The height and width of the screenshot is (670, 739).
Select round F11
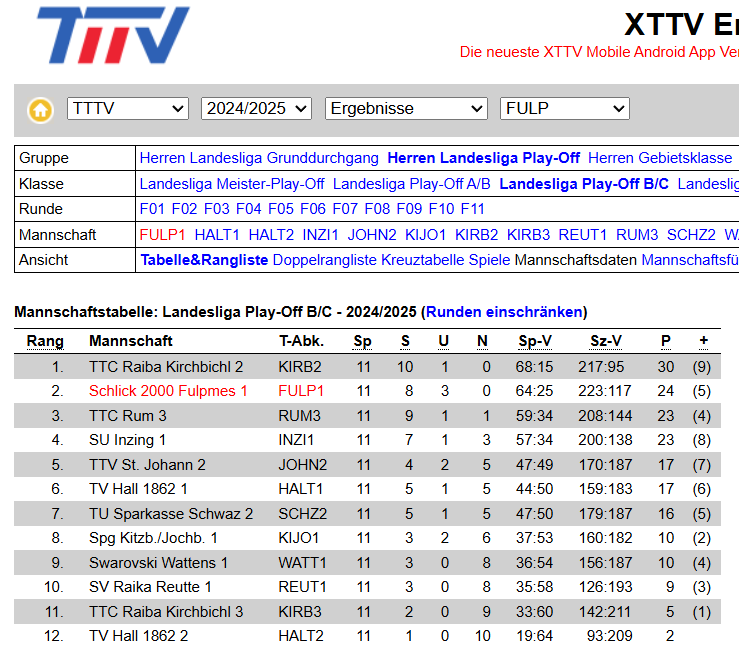[472, 209]
